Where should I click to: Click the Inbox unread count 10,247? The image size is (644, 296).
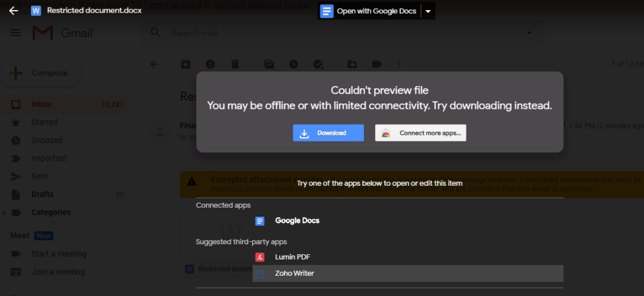click(x=113, y=105)
